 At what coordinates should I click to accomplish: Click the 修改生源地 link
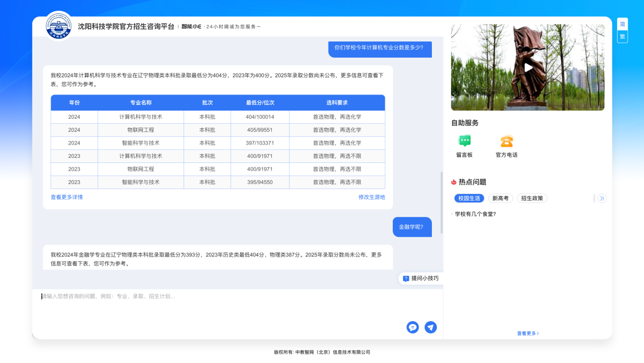point(371,197)
